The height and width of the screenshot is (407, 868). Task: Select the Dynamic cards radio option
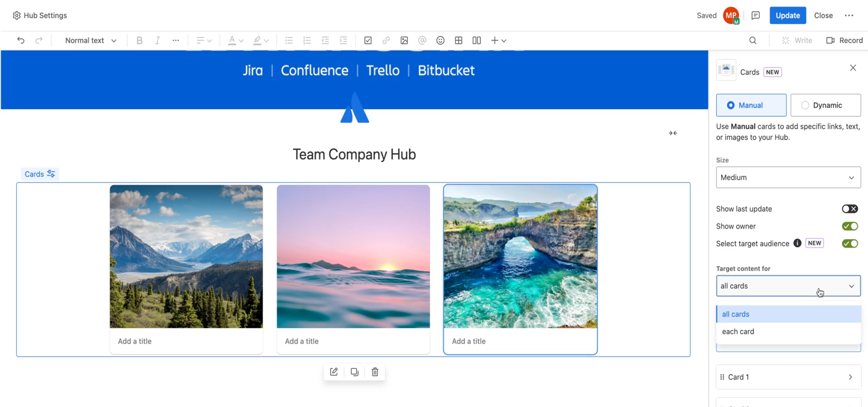[x=806, y=105]
